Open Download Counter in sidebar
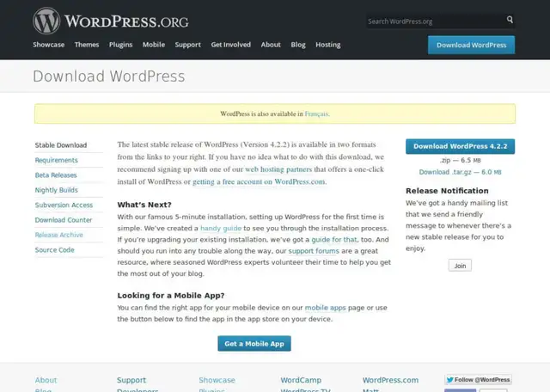 tap(64, 220)
